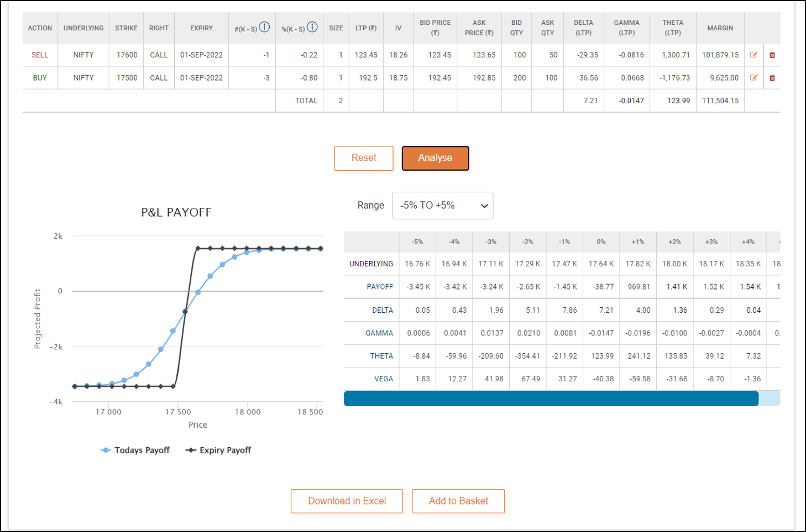The height and width of the screenshot is (532, 806).
Task: Edit the SELL 17600 CALL row
Action: (x=754, y=55)
